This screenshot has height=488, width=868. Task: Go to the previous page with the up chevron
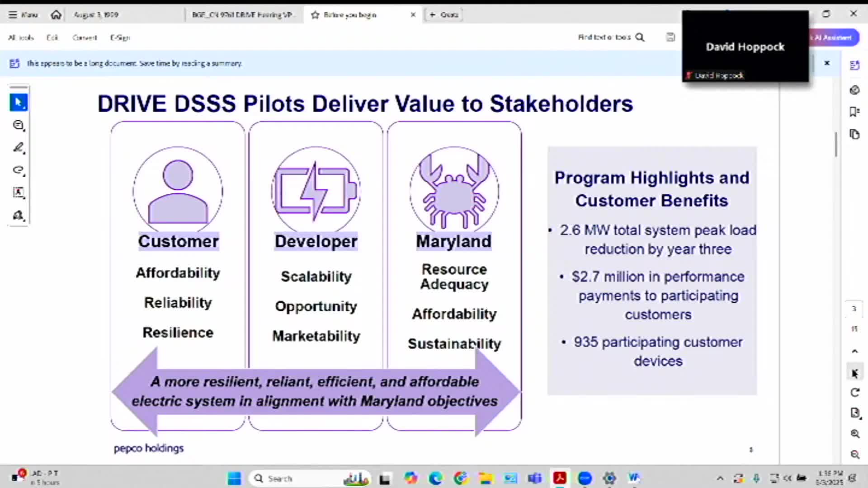[x=854, y=351]
